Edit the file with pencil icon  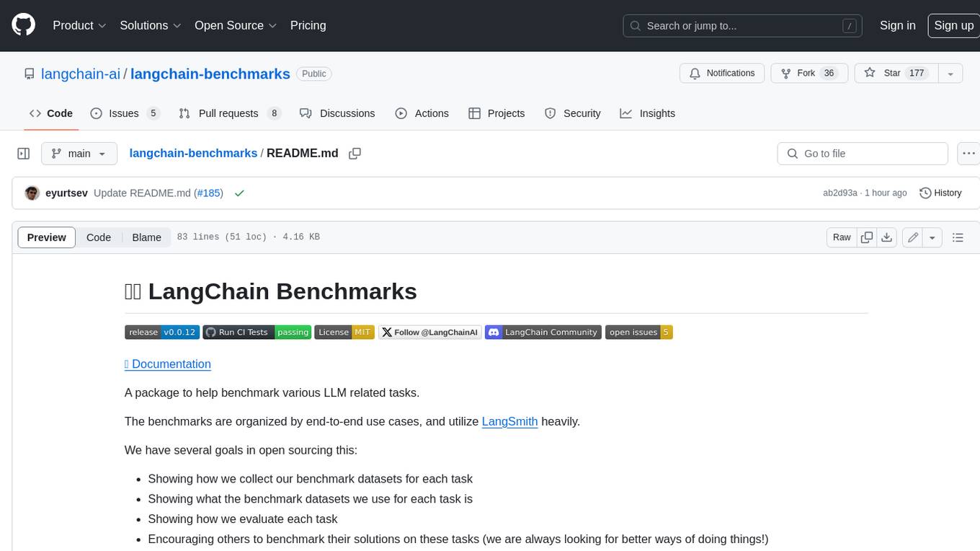click(x=913, y=237)
